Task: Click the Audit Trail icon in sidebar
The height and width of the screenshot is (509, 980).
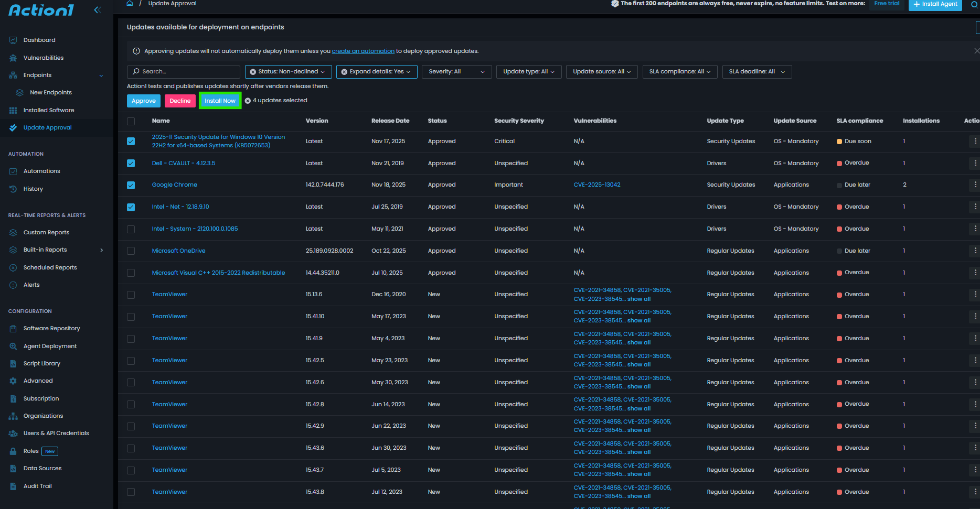Action: (13, 486)
